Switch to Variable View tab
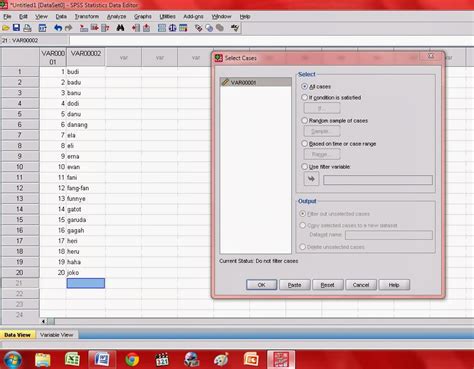 coord(57,335)
